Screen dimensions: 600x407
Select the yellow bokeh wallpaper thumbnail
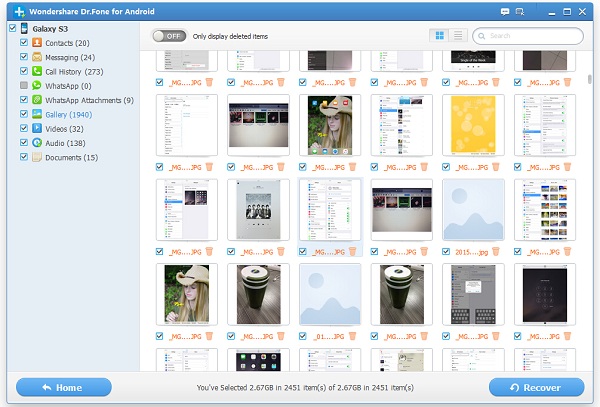473,125
